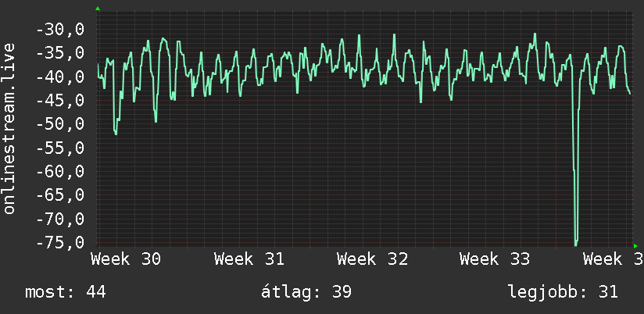The height and width of the screenshot is (314, 644).
Task: Click the Week 33 axis label
Action: pyautogui.click(x=495, y=259)
